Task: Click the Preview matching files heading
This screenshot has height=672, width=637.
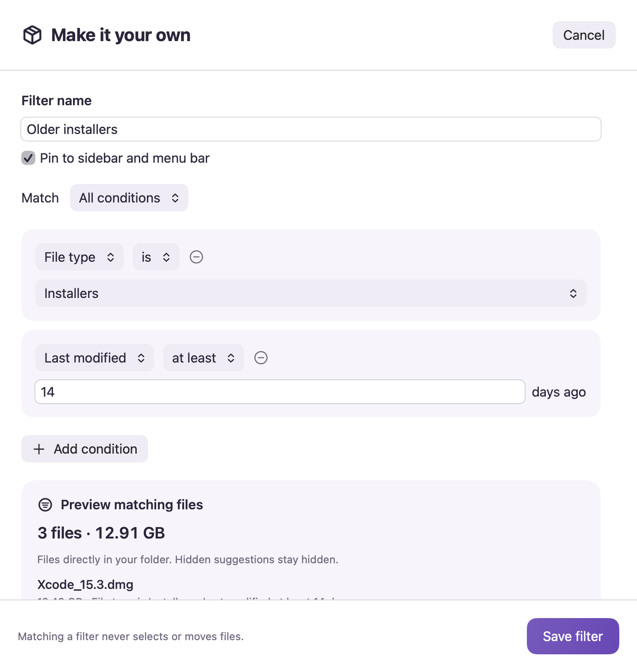Action: [x=132, y=504]
